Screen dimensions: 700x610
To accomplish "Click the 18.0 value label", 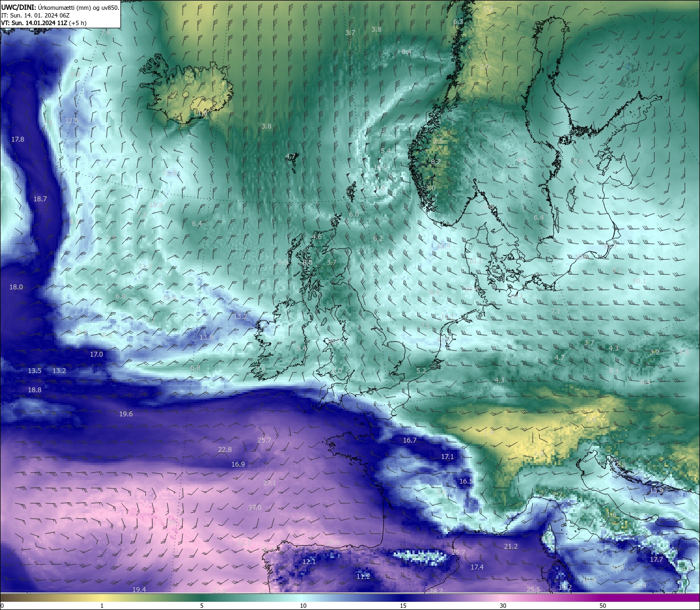I will [16, 287].
